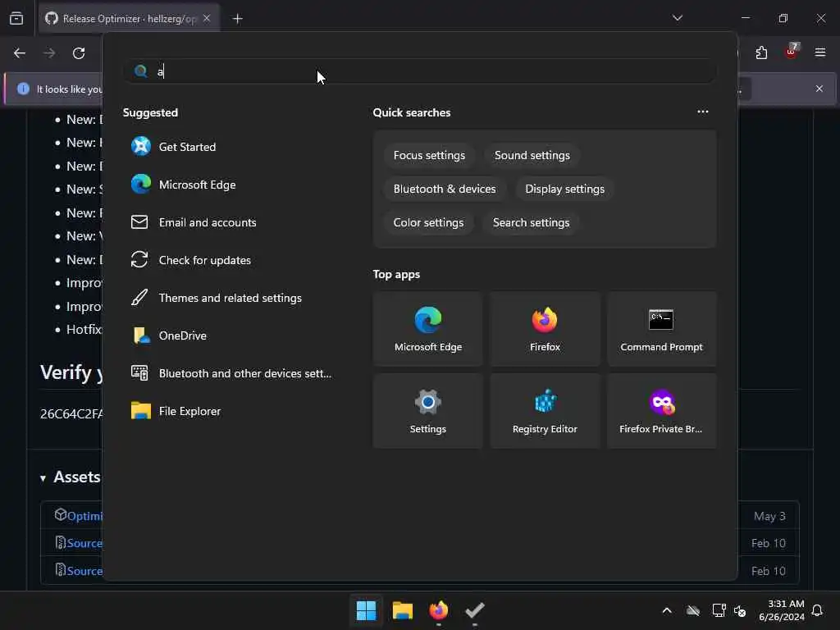The width and height of the screenshot is (840, 630).
Task: Open Bluetooth and other devices settings
Action: [231, 373]
